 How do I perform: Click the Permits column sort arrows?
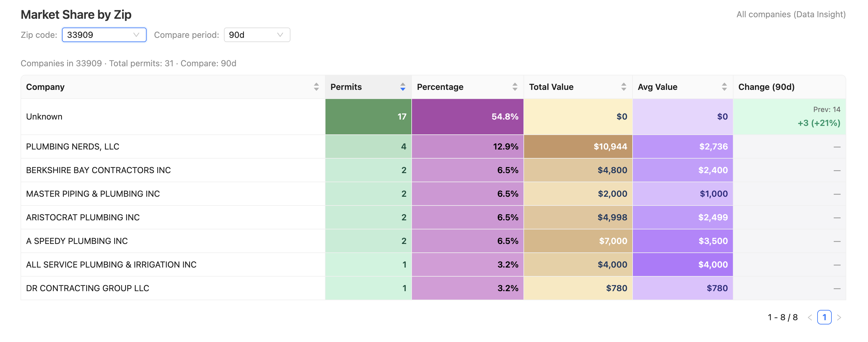click(x=403, y=87)
